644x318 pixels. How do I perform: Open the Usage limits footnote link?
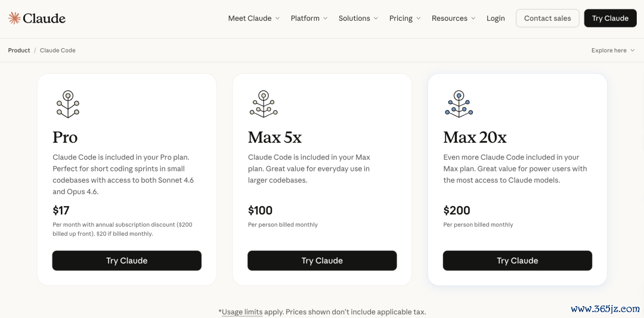(x=242, y=312)
